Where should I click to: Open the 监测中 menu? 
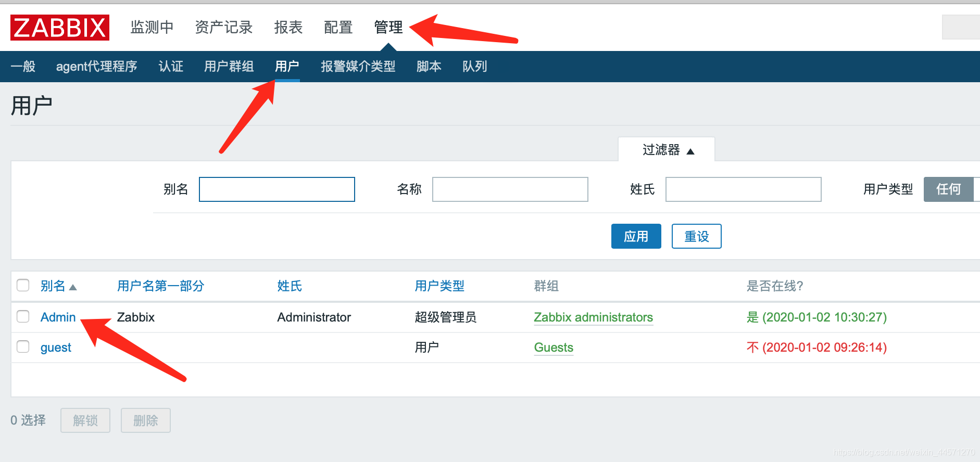(152, 27)
